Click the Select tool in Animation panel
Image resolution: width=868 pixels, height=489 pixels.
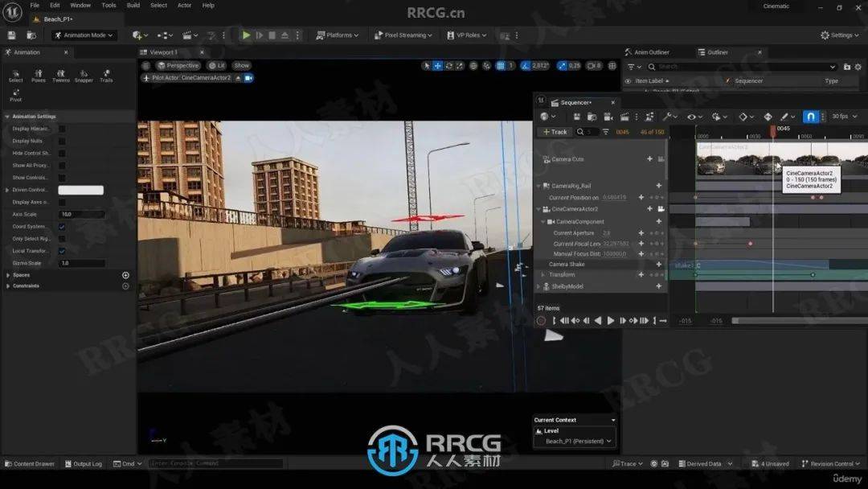point(15,76)
